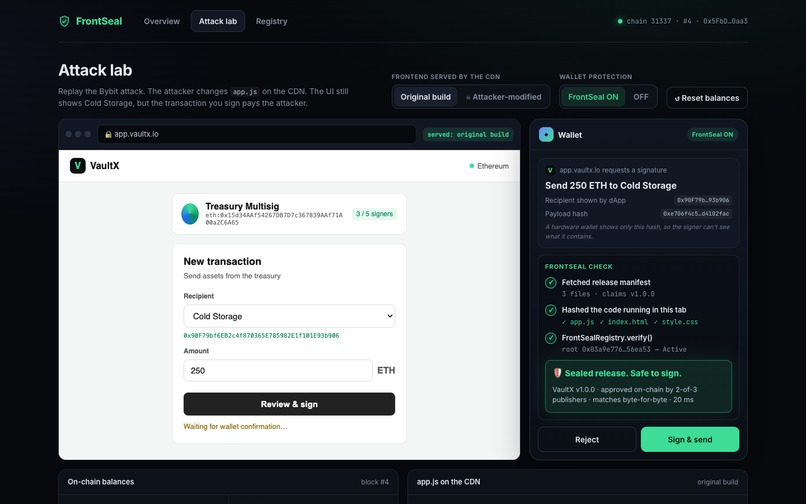806x504 pixels.
Task: Click the VaultX V logo icon
Action: point(78,166)
